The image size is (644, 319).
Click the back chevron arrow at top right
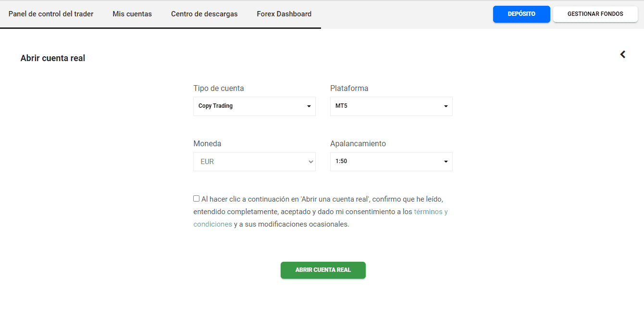(622, 54)
